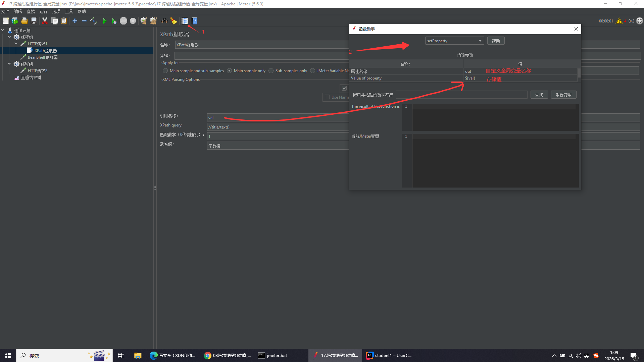644x362 pixels.
Task: Open the 编辑 menu
Action: 18,11
